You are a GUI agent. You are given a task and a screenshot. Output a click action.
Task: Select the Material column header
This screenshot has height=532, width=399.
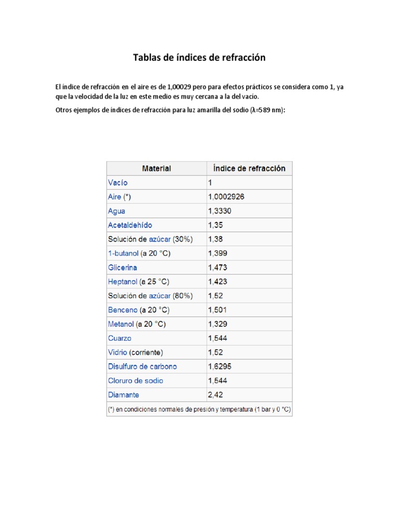156,168
